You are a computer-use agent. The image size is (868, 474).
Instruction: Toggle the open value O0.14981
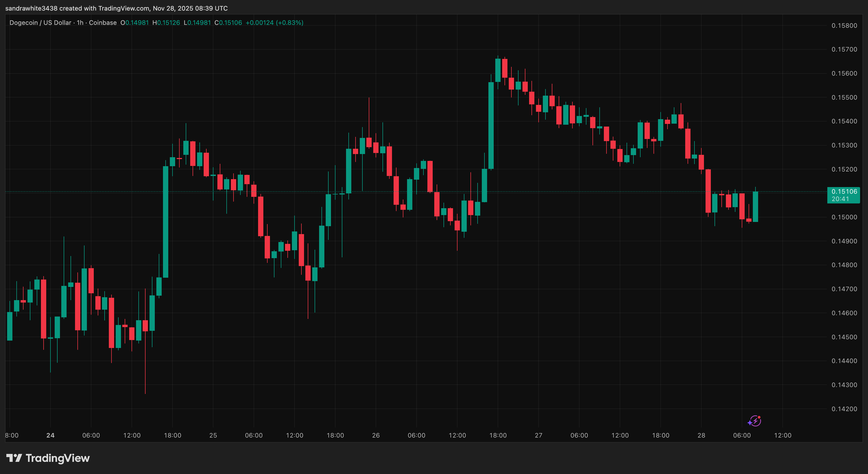[x=135, y=22]
